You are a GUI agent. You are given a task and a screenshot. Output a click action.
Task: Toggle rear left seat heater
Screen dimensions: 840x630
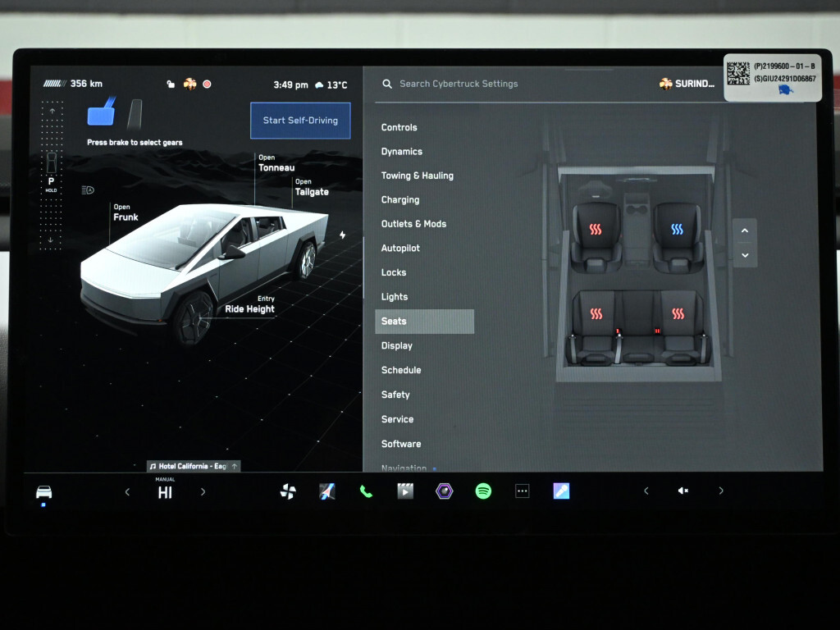tap(596, 313)
